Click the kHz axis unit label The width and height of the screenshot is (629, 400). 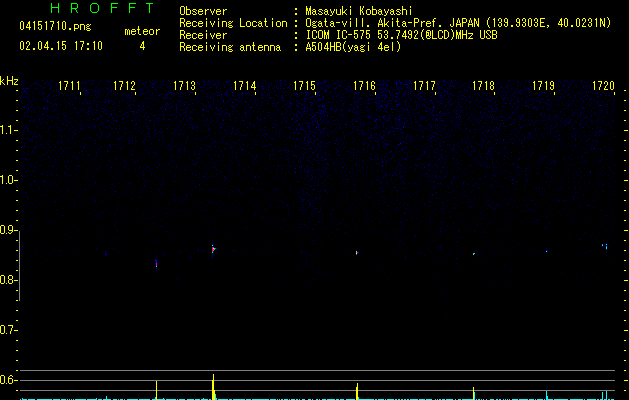(x=9, y=81)
